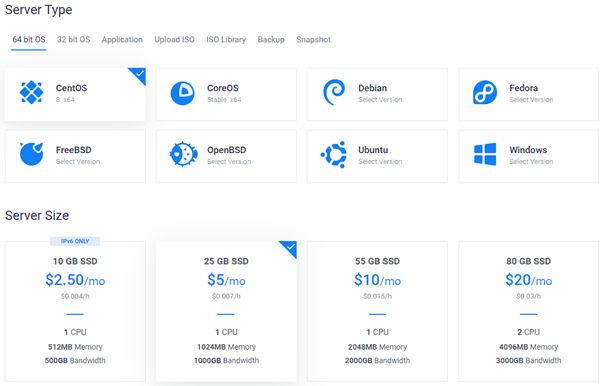602x386 pixels.
Task: Click the 4096MB Memory text
Action: 529,347
